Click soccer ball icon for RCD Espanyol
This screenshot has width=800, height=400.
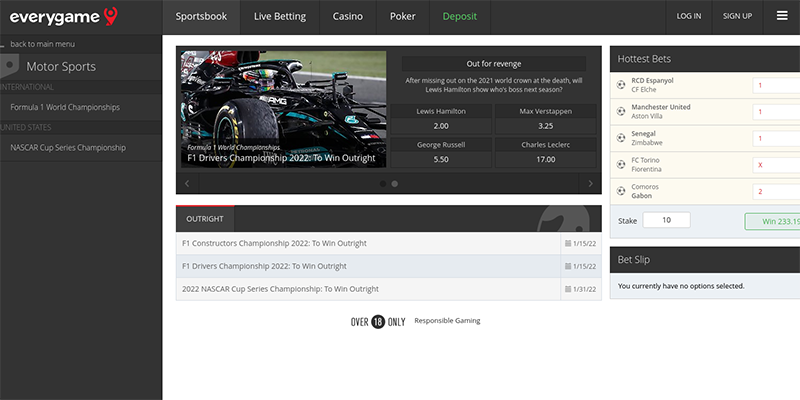(621, 85)
